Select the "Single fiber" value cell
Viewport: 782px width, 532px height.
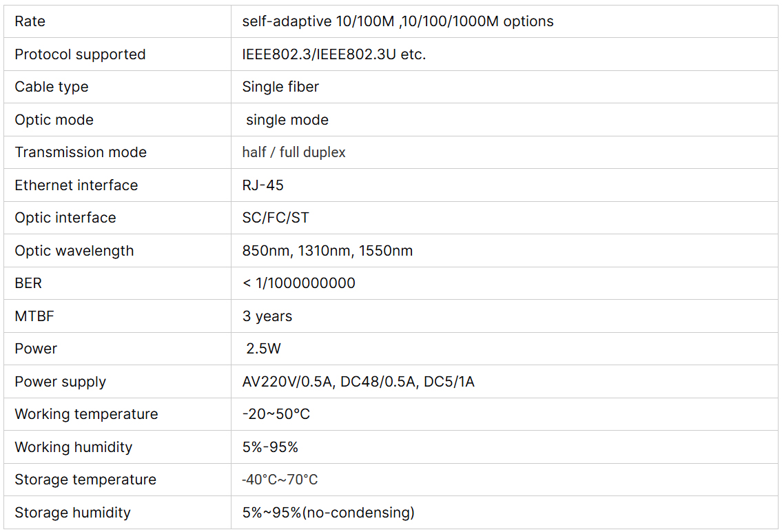(280, 87)
